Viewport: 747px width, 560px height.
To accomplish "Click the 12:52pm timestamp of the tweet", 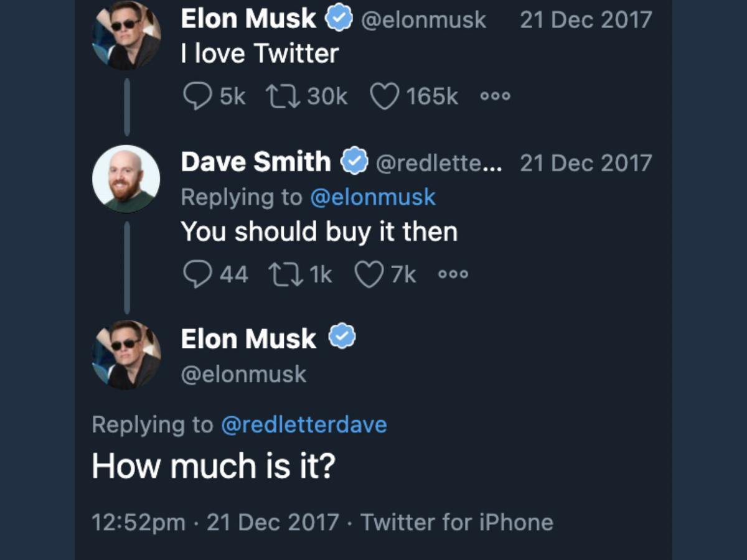I will (x=138, y=522).
